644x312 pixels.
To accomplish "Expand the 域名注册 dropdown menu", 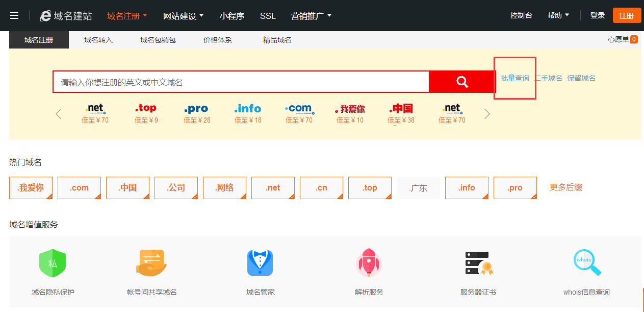I will tap(127, 16).
